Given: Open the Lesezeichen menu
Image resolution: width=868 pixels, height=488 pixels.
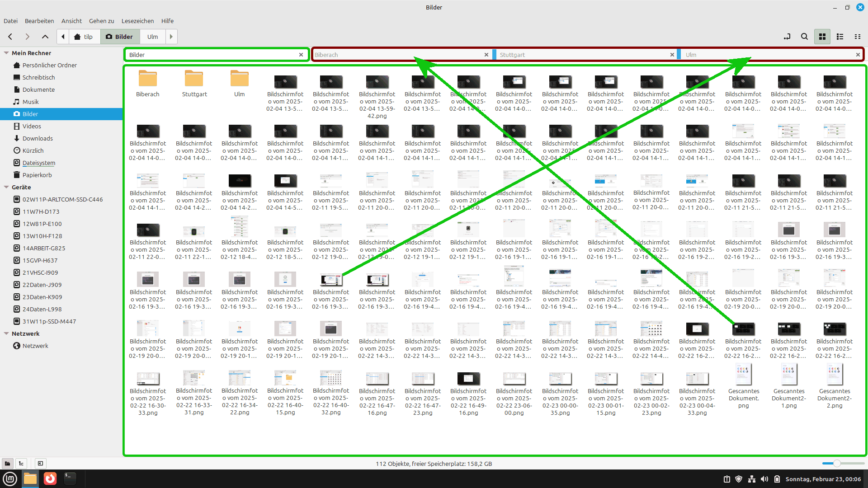Looking at the screenshot, I should click(x=137, y=21).
